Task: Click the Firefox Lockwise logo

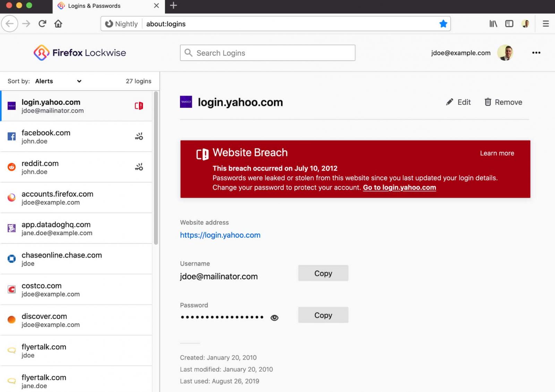Action: (x=80, y=53)
